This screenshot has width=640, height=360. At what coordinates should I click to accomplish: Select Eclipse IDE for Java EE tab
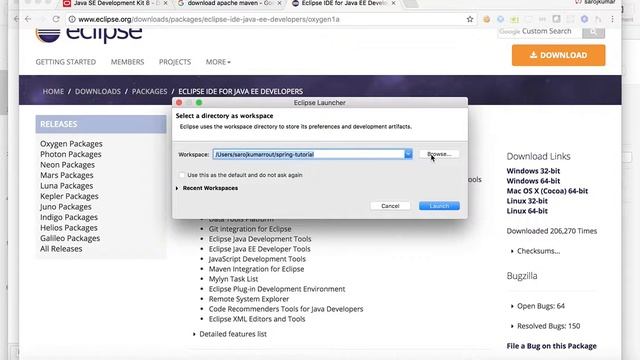tap(344, 3)
